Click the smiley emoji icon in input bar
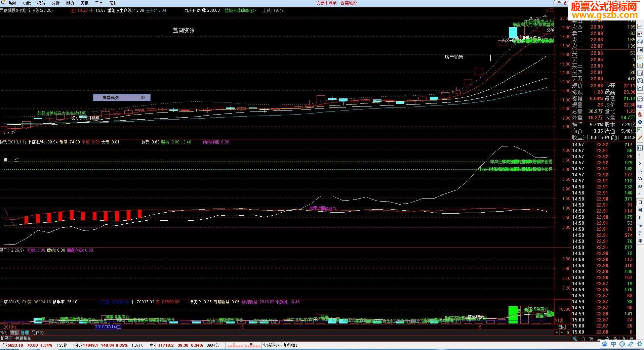This screenshot has width=644, height=350. click(x=622, y=344)
